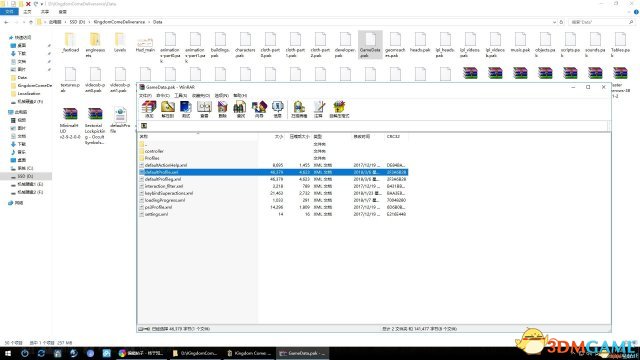Select the Sectorial Lockpicking RAR archive in Explorer

(95, 126)
